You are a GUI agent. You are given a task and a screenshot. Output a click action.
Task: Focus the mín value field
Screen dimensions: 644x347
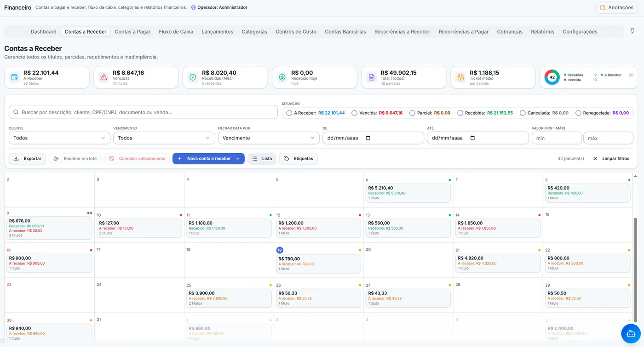pos(557,138)
